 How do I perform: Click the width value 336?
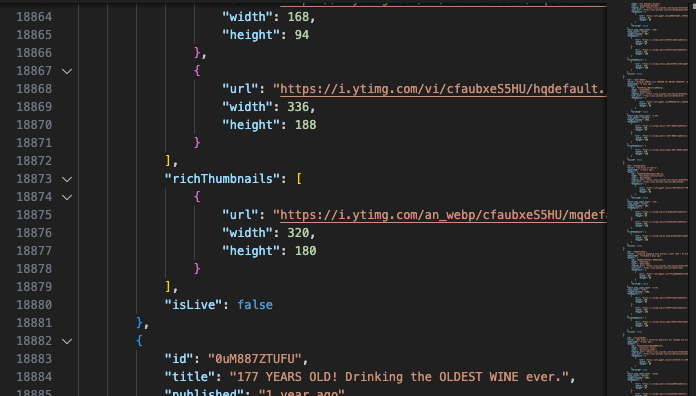tap(298, 107)
